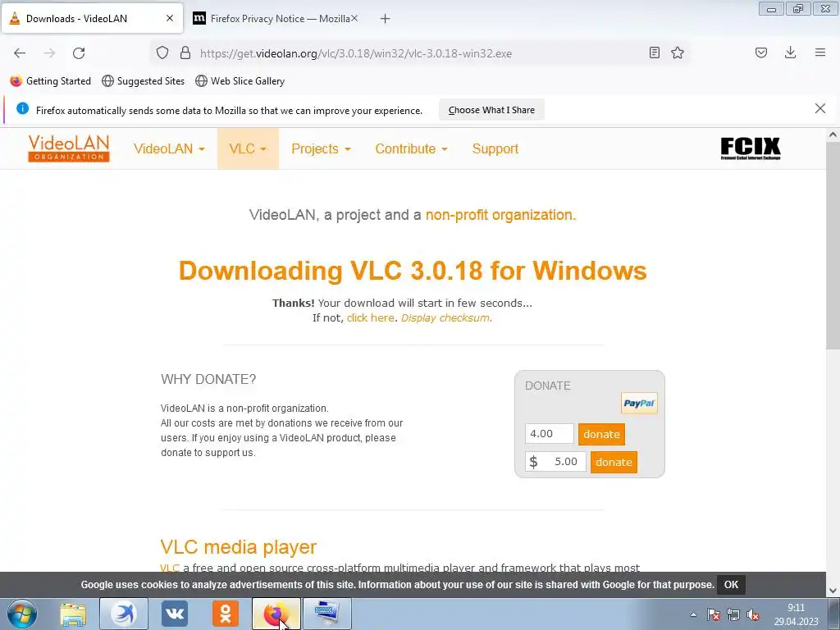This screenshot has height=630, width=840.
Task: Close the Downloads - VideoLAN tab
Action: point(170,18)
